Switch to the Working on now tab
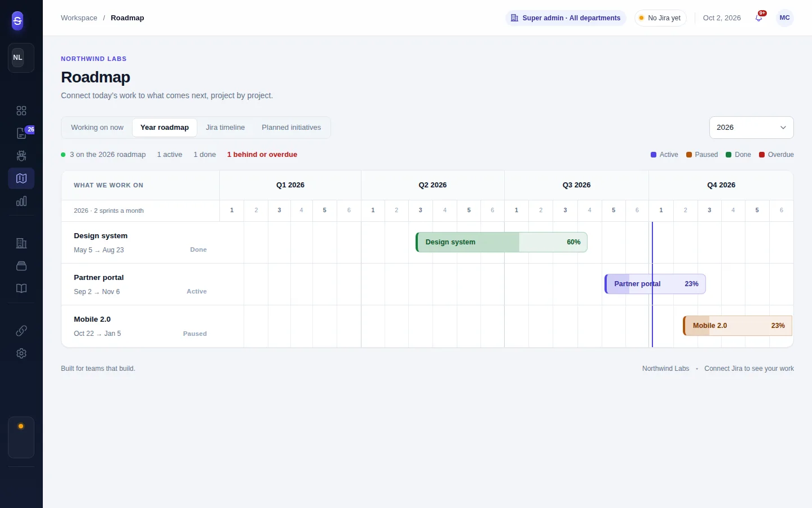 97,128
